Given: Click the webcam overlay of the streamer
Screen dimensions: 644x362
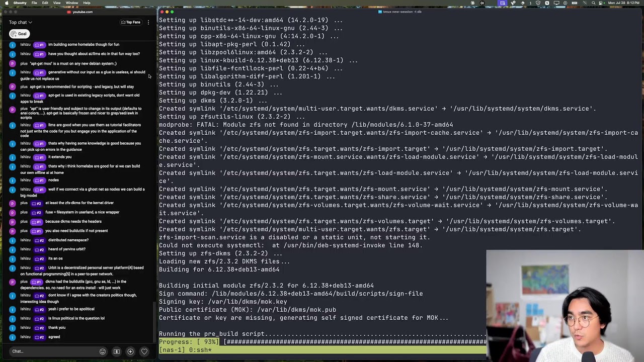Looking at the screenshot, I should click(565, 306).
